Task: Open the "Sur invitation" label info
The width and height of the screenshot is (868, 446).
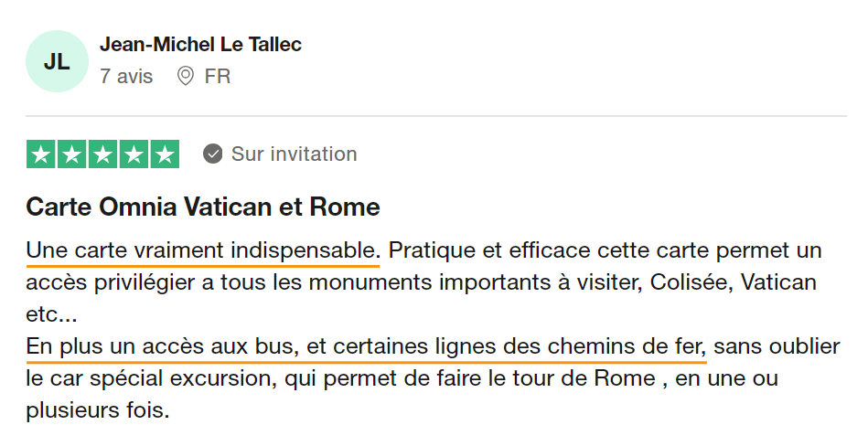Action: [294, 154]
